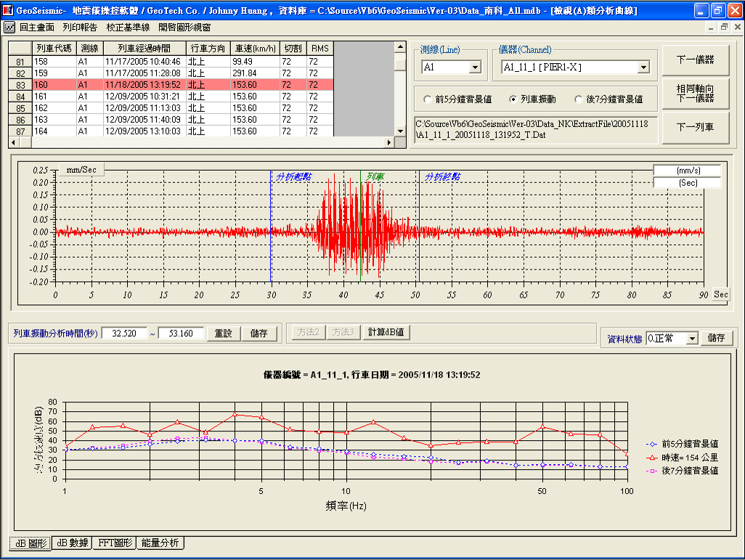745x560 pixels.
Task: Switch to the FFT圖形 tab
Action: pos(115,543)
